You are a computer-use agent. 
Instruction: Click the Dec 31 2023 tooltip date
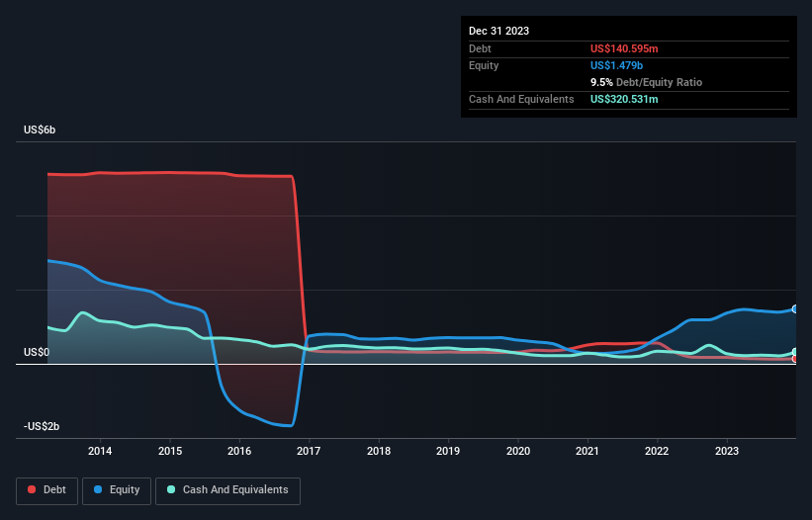tap(498, 31)
